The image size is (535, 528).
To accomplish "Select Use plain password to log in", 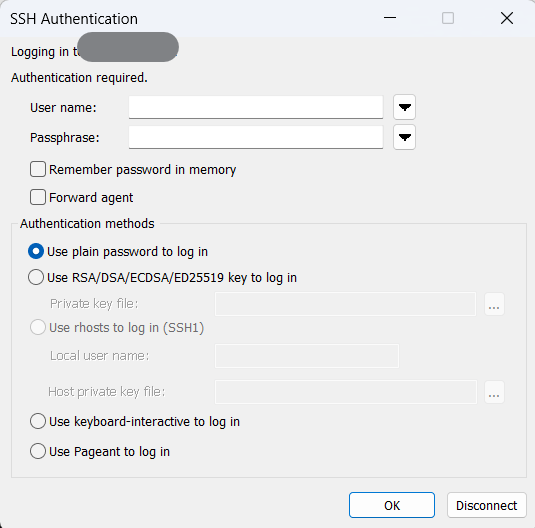I will pos(36,252).
